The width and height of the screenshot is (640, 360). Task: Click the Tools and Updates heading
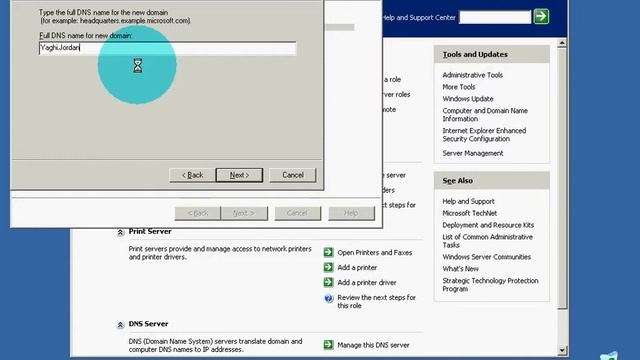coord(475,54)
